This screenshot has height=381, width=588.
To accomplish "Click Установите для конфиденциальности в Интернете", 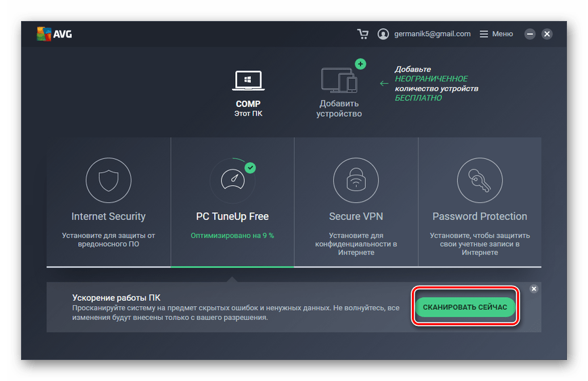I will tap(356, 244).
